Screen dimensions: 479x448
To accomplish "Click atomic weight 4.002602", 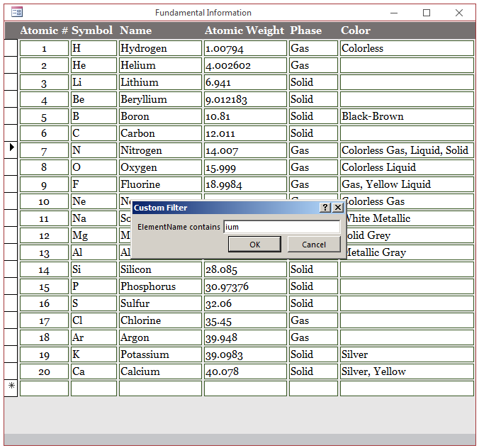I will click(x=245, y=65).
